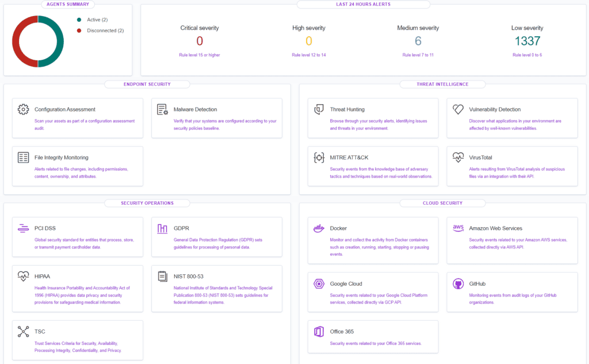Open the PCI DSS module card
The width and height of the screenshot is (589, 364).
[78, 237]
